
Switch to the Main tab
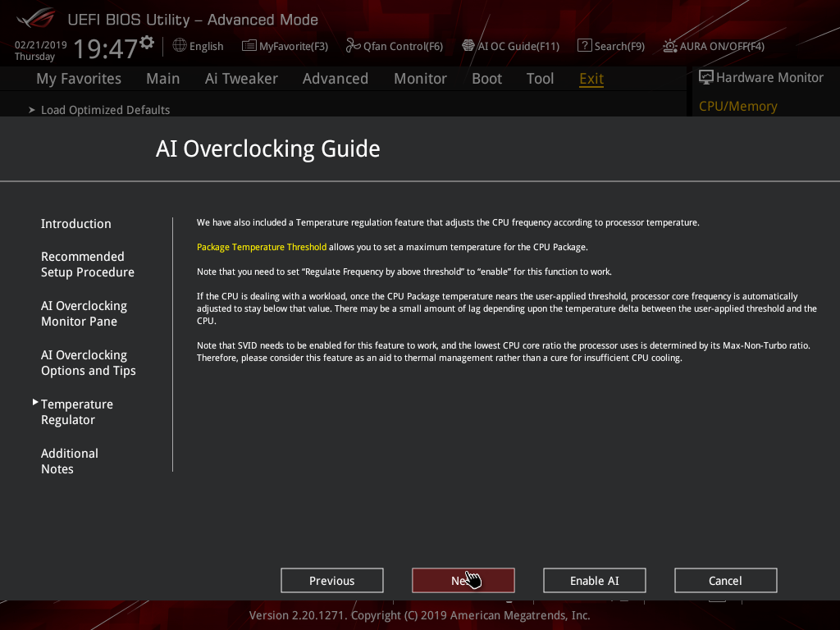tap(163, 79)
